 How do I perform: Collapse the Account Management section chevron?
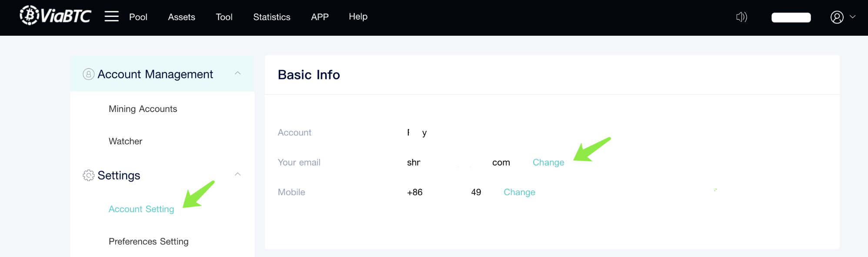click(238, 73)
